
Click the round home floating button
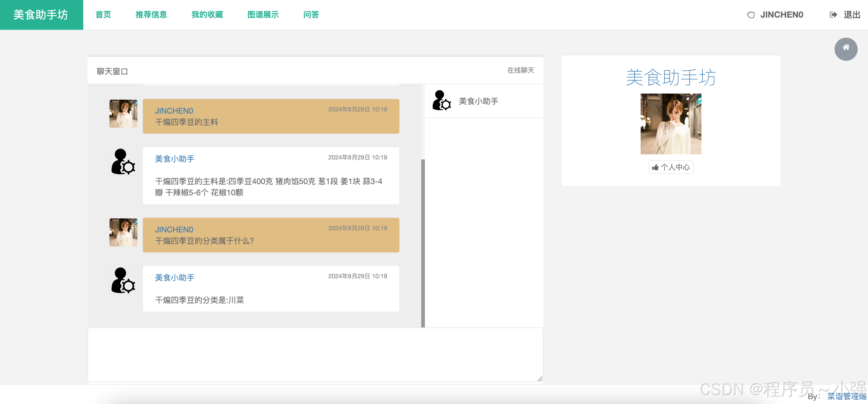tap(846, 49)
